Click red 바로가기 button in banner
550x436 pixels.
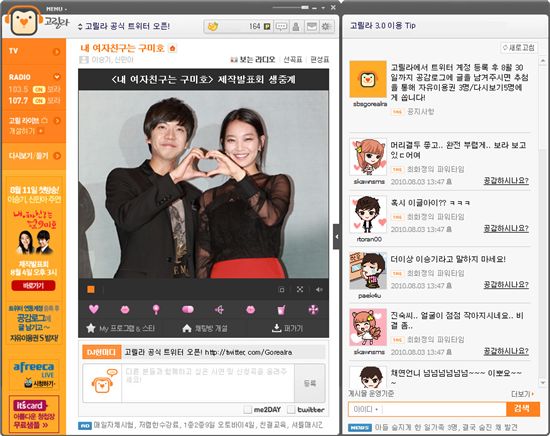33,286
